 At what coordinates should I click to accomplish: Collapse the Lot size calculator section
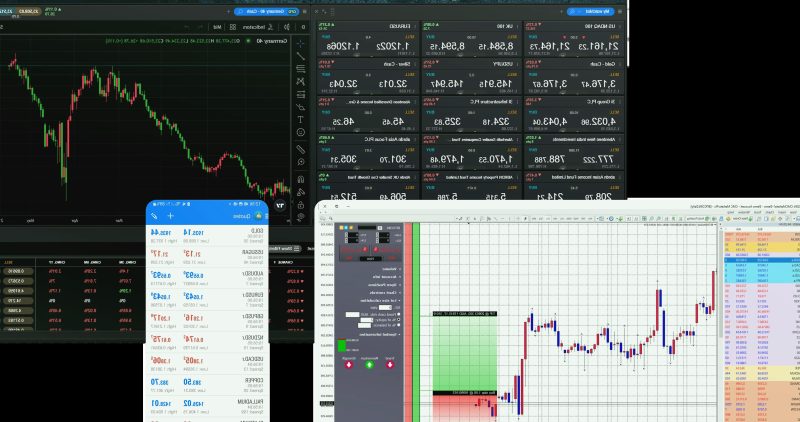381,301
